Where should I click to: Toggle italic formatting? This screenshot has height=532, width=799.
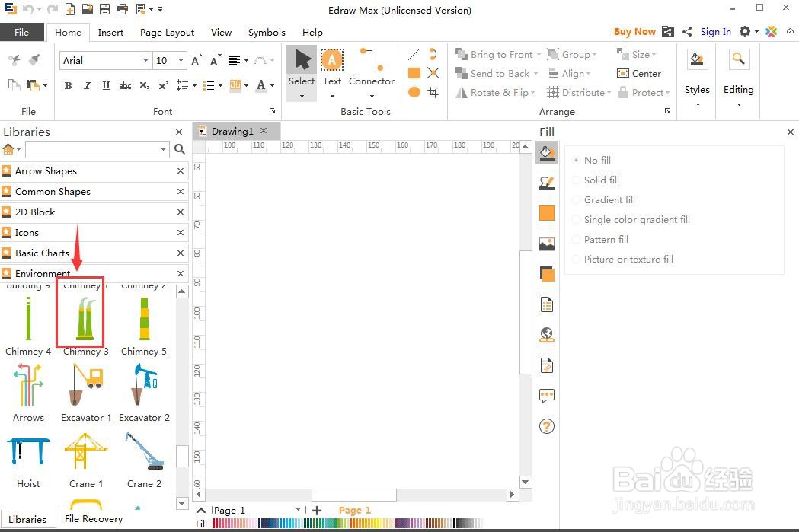pyautogui.click(x=87, y=85)
